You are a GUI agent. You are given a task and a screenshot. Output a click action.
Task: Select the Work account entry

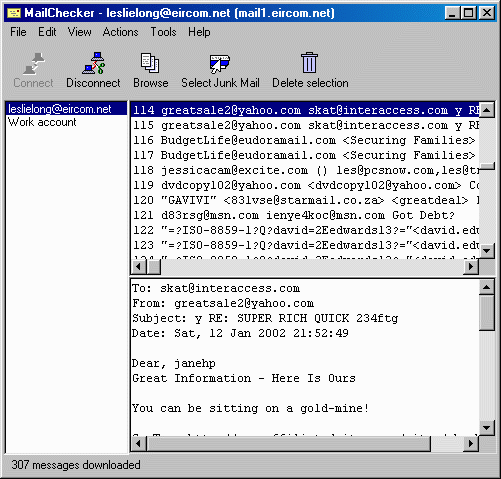coord(66,122)
